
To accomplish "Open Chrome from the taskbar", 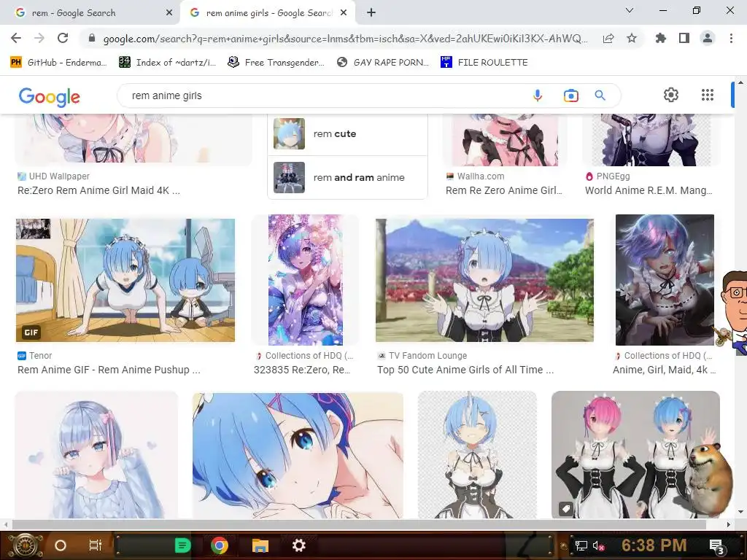I will [220, 545].
